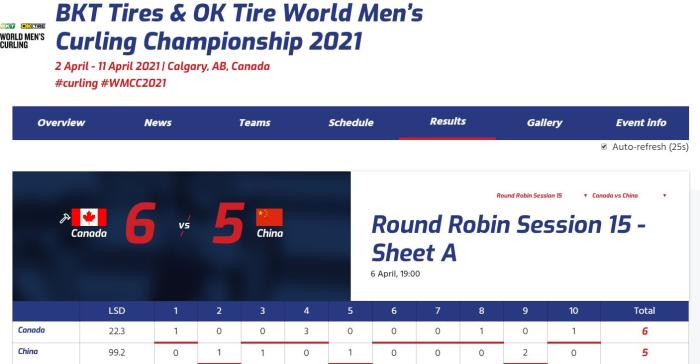Click the championship title heading
Image resolution: width=700 pixels, height=364 pixels.
click(239, 27)
